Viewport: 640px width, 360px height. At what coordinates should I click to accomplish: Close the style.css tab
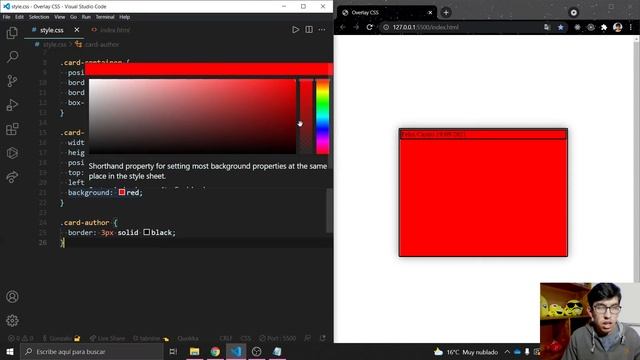(77, 30)
